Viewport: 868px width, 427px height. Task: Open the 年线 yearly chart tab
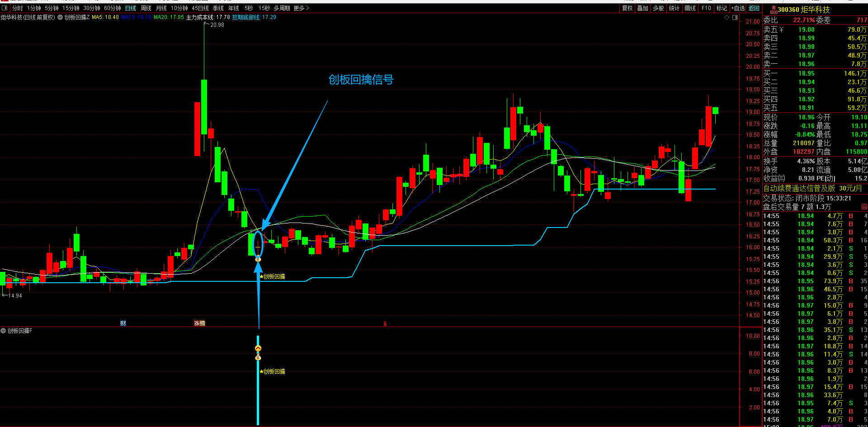pos(234,8)
